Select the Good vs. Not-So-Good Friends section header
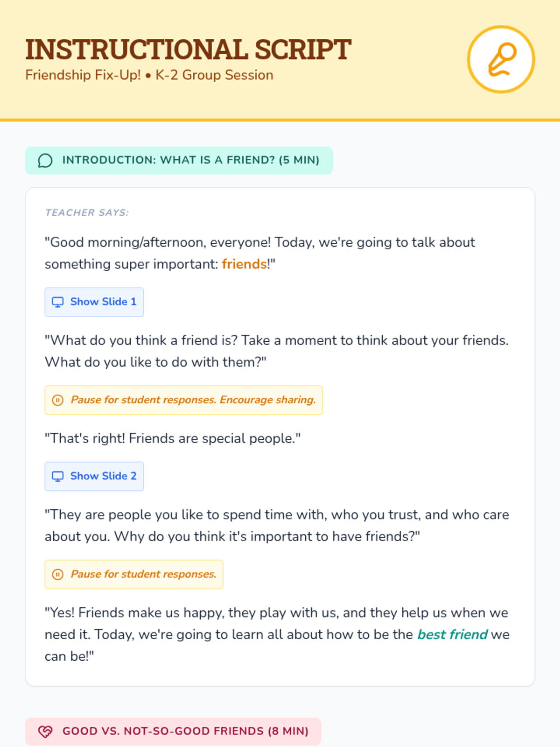This screenshot has width=560, height=747. point(173,732)
